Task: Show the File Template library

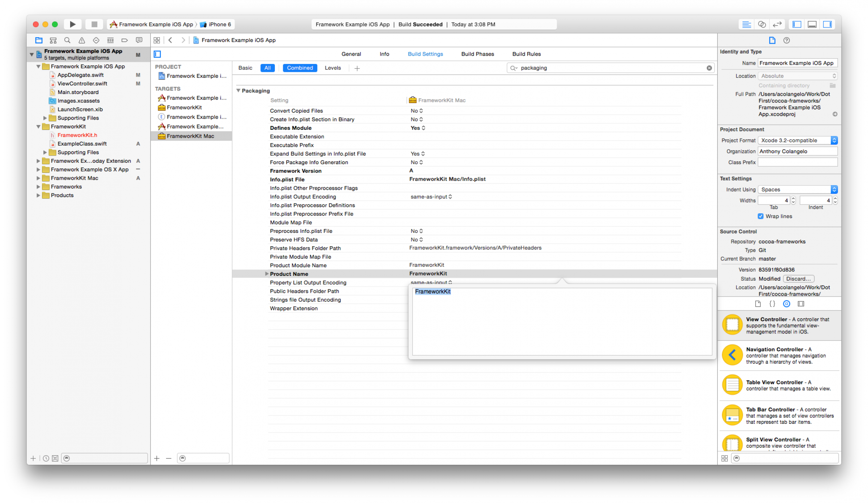Action: (x=758, y=304)
